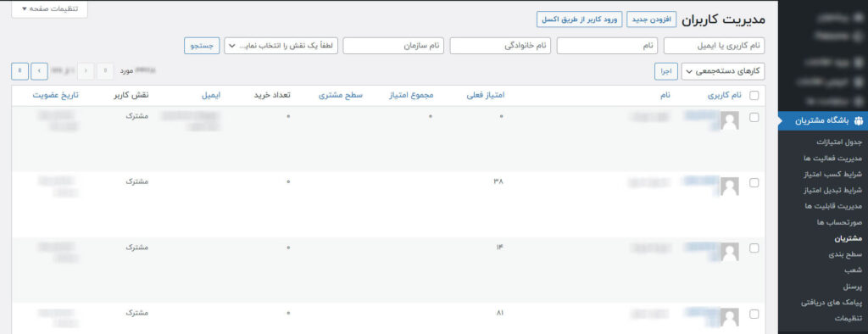The width and height of the screenshot is (868, 334).
Task: Go to the next page of users
Action: click(x=39, y=71)
